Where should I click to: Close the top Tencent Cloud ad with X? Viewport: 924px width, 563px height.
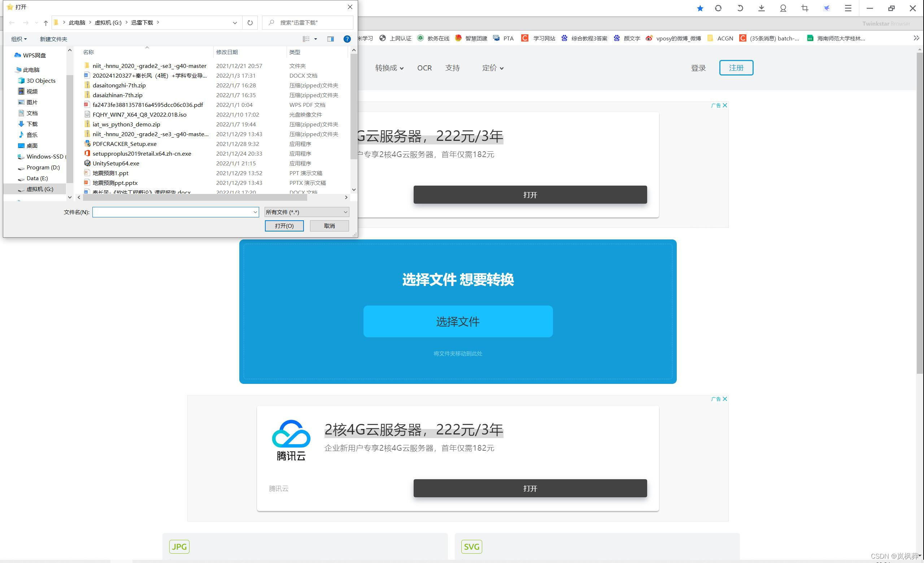click(x=724, y=105)
